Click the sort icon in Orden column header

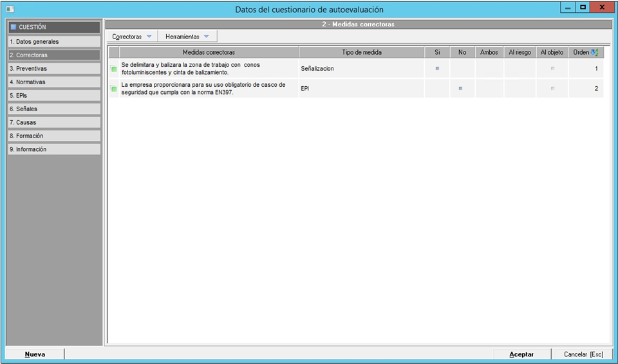pos(594,52)
